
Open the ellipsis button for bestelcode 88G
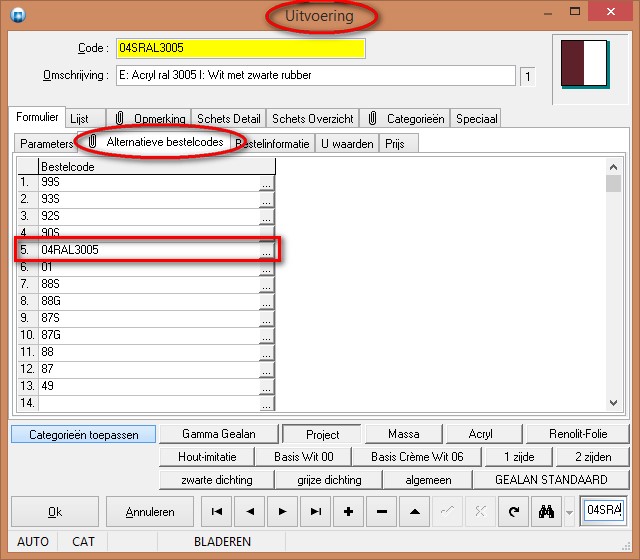point(267,303)
